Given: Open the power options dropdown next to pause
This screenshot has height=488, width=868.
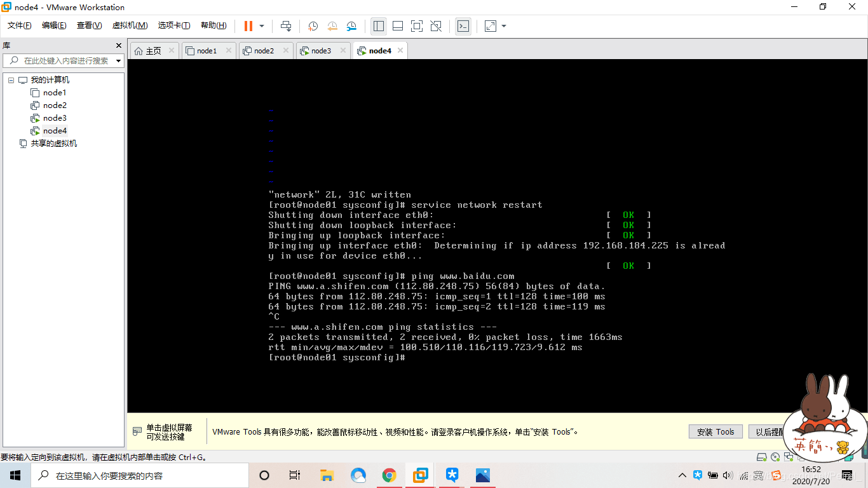Looking at the screenshot, I should coord(262,26).
